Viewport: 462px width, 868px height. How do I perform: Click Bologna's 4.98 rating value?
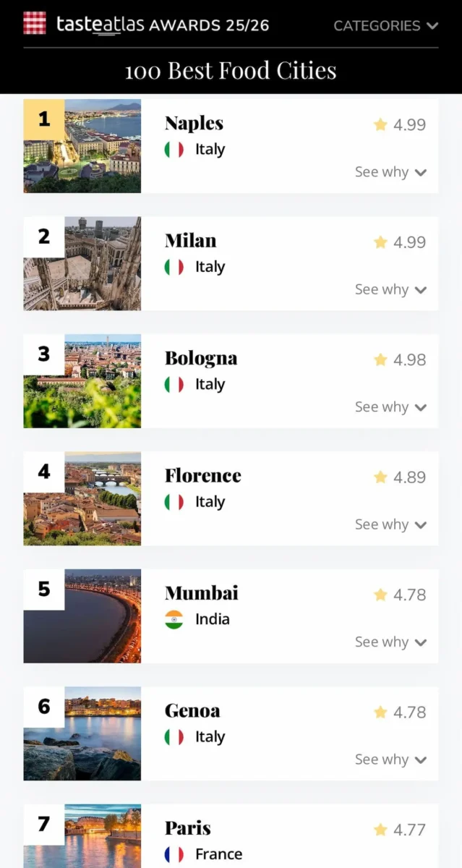408,359
